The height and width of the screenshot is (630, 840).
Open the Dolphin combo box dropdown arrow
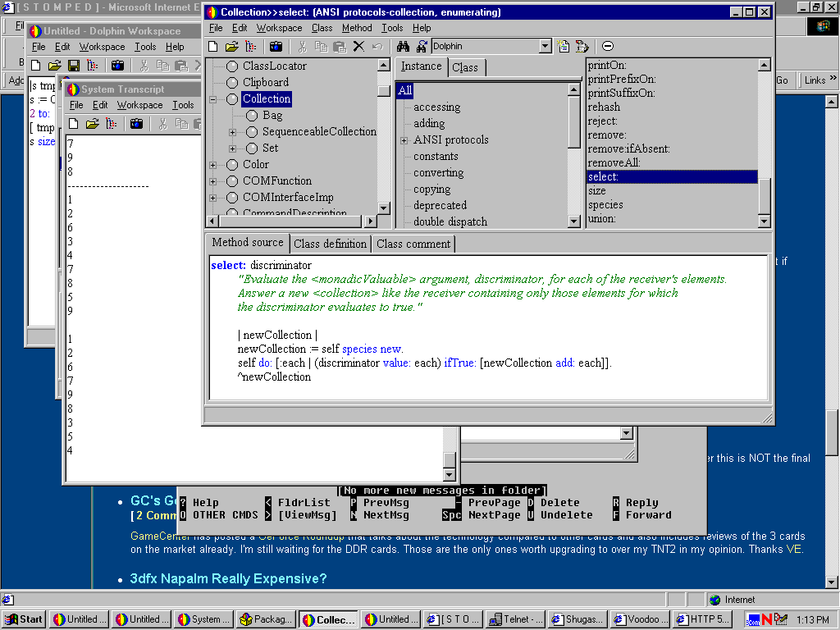click(x=546, y=47)
